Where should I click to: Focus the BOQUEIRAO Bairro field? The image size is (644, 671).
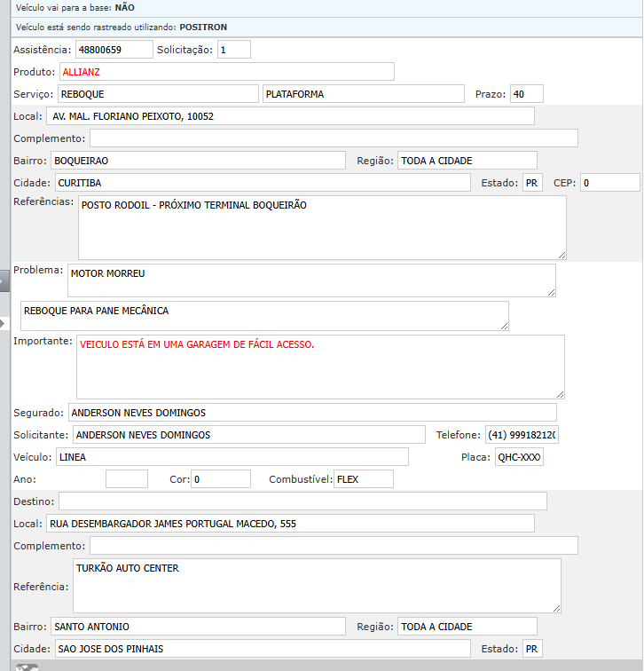click(x=197, y=161)
